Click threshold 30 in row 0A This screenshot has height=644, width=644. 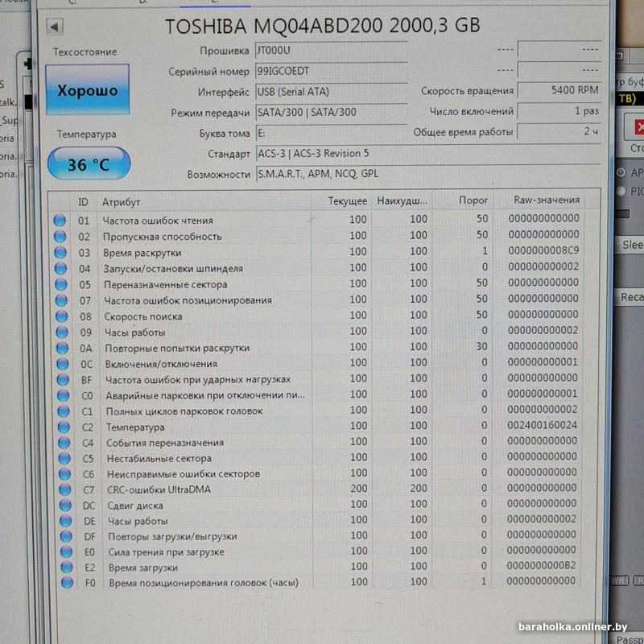click(x=481, y=347)
